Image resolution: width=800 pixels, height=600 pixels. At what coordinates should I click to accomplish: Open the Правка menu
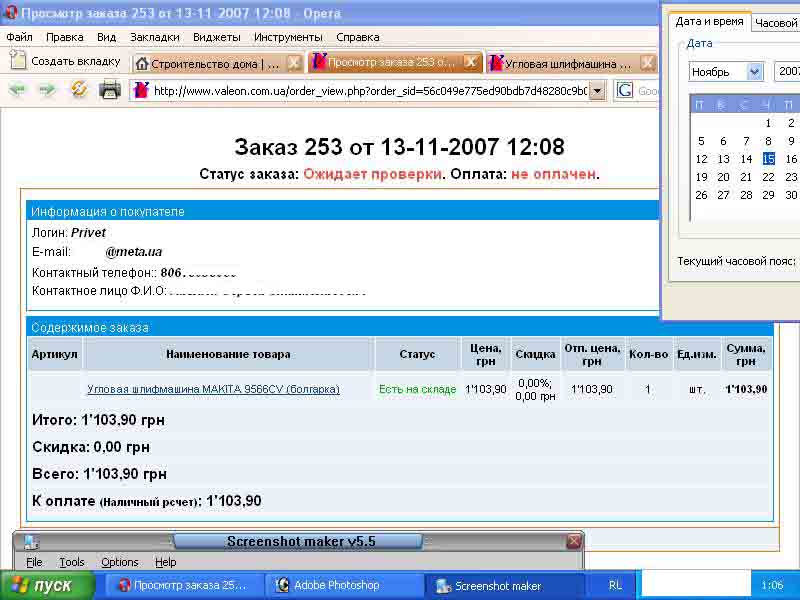tap(64, 37)
